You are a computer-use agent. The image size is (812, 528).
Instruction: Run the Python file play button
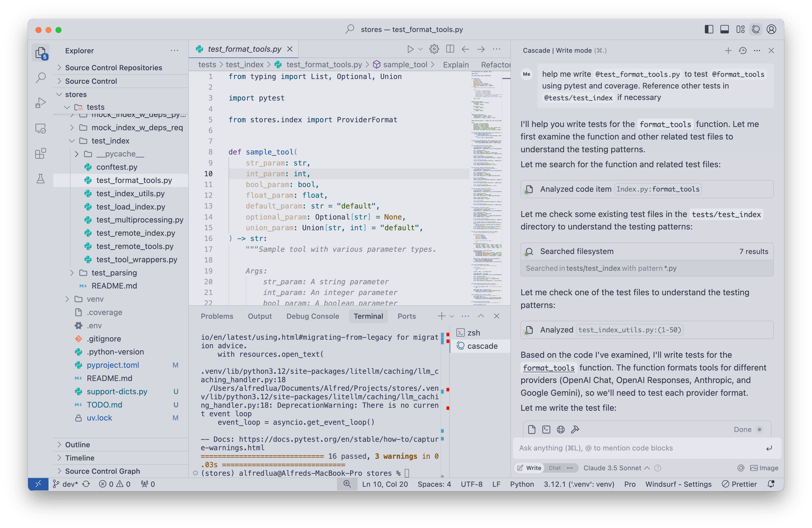click(x=410, y=49)
